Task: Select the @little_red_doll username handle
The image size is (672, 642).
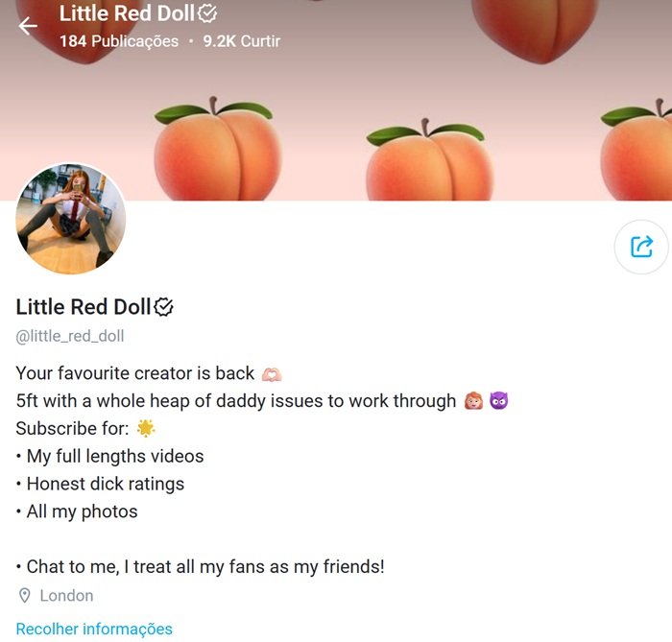Action: (70, 336)
